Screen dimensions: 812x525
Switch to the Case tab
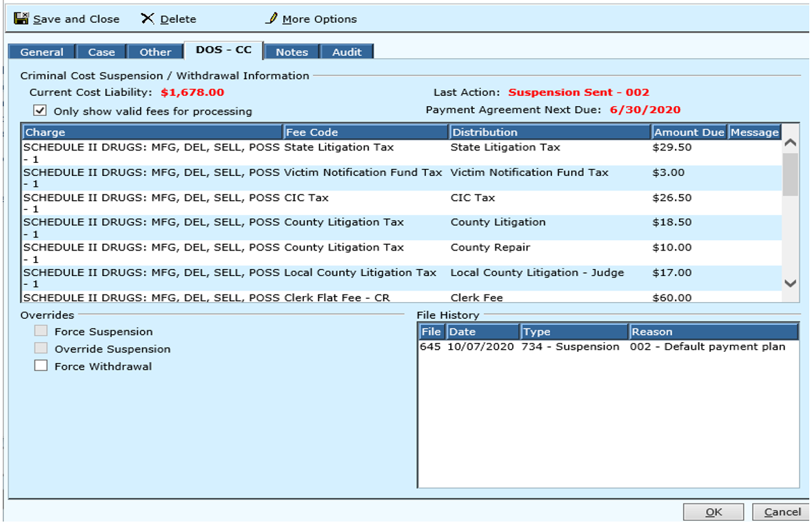point(101,52)
